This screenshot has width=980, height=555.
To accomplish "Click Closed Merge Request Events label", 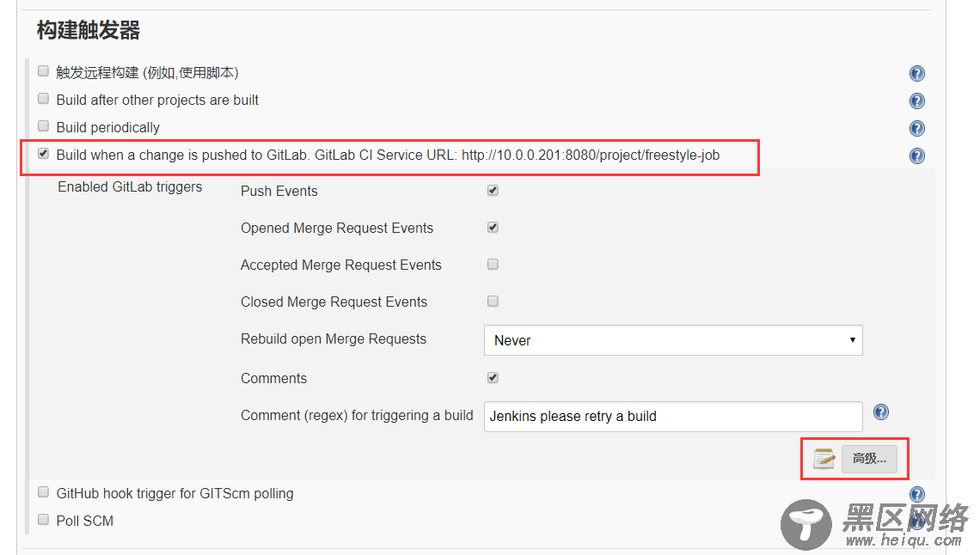I will 334,302.
